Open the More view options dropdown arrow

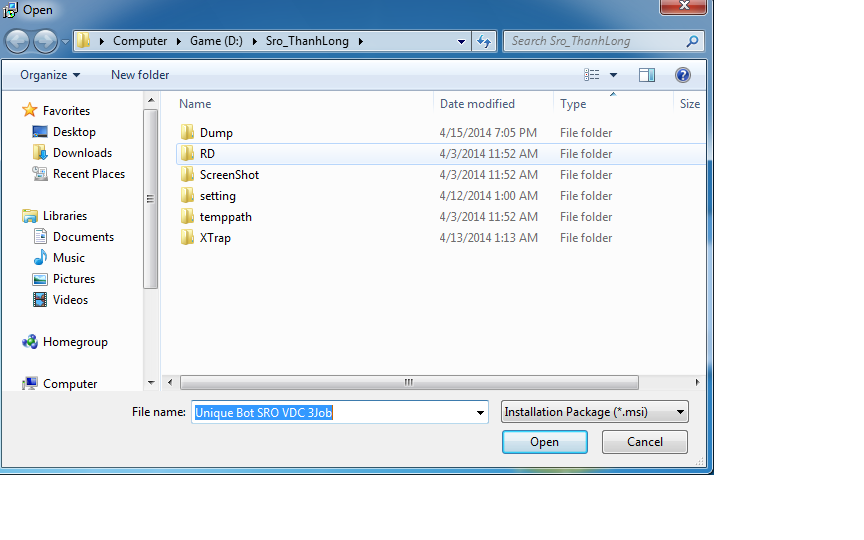[x=613, y=75]
